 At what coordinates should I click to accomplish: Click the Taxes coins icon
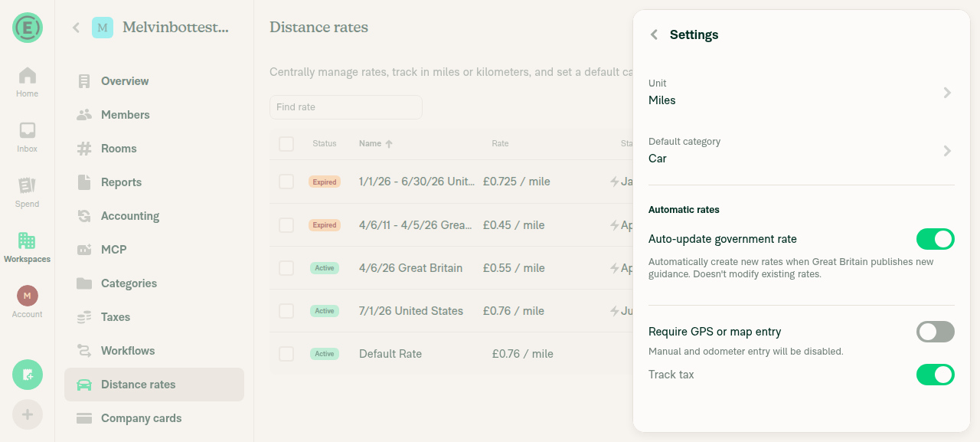tap(84, 317)
